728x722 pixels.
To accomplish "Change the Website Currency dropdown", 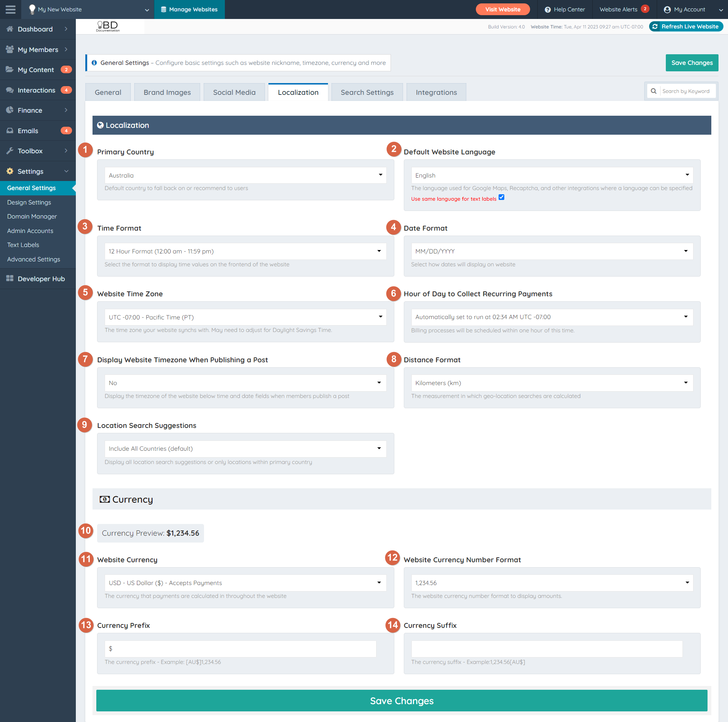I will tap(245, 583).
